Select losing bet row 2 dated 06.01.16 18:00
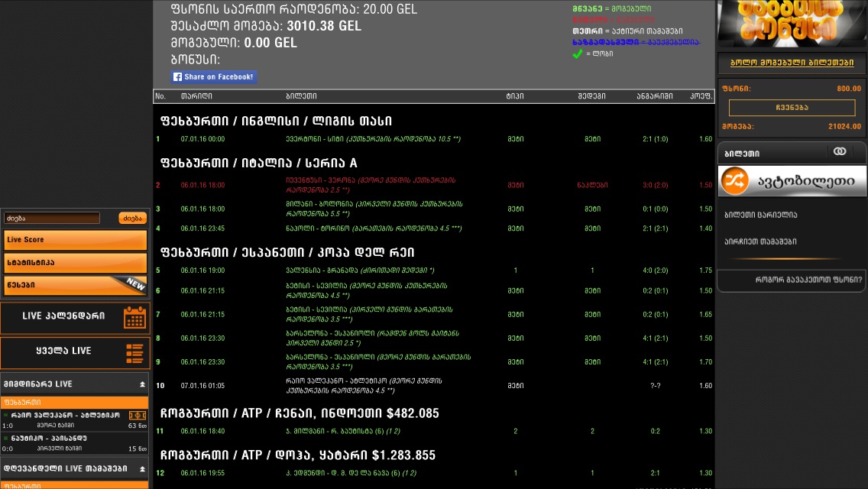This screenshot has height=489, width=868. coord(434,185)
